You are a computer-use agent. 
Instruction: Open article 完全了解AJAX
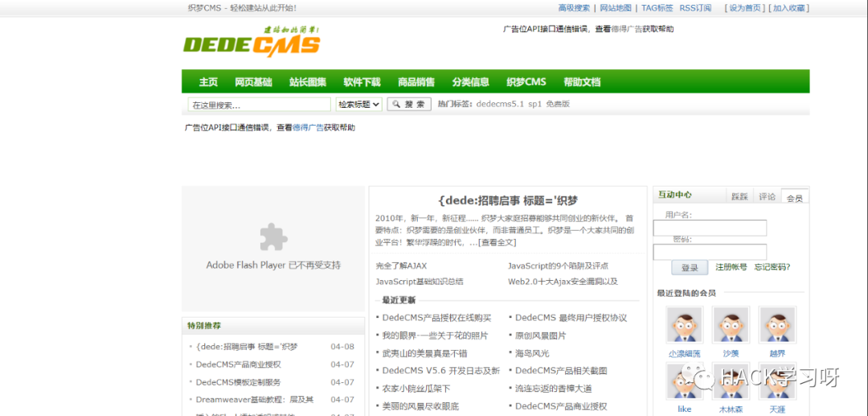click(401, 266)
